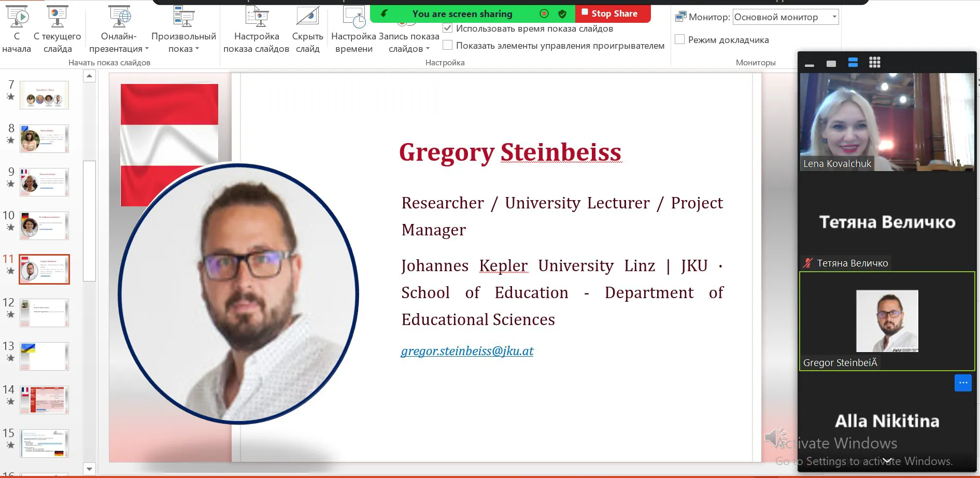Open slide 9 in thumbnail panel
Viewport: 980px width, 478px height.
point(44,182)
